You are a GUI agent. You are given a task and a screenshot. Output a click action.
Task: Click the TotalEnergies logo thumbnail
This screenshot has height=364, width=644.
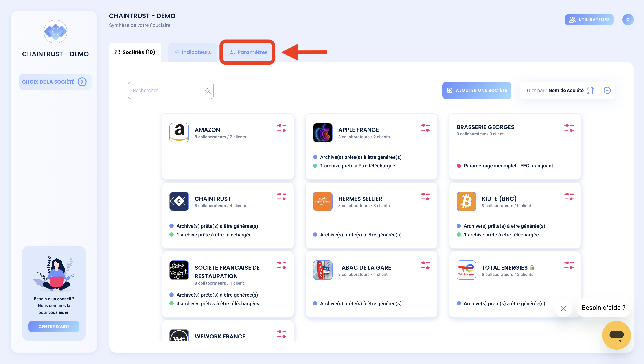click(x=466, y=270)
